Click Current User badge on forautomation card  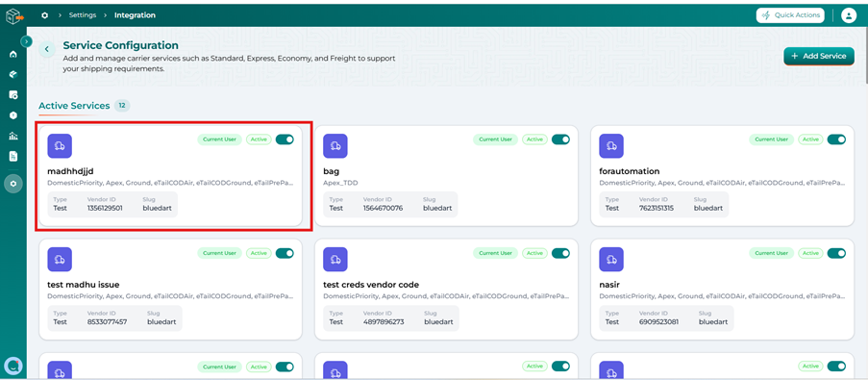pos(772,139)
